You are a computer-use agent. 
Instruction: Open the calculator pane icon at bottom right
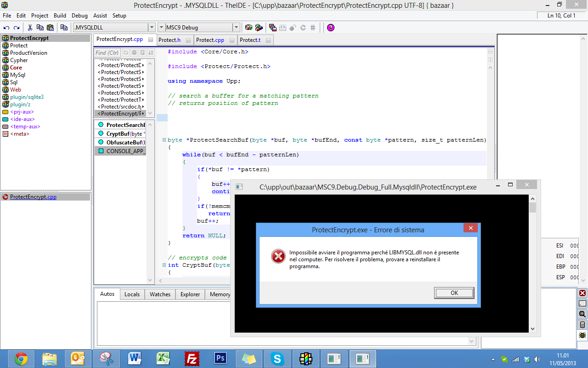(x=582, y=325)
